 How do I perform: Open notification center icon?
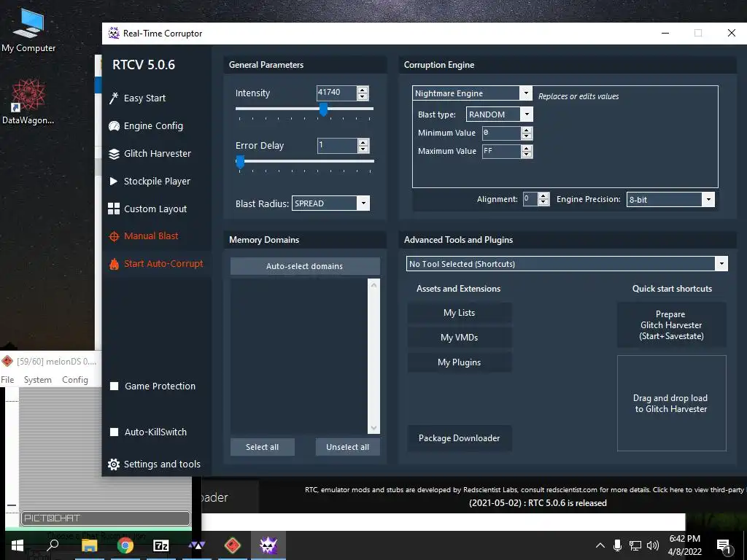click(x=724, y=545)
